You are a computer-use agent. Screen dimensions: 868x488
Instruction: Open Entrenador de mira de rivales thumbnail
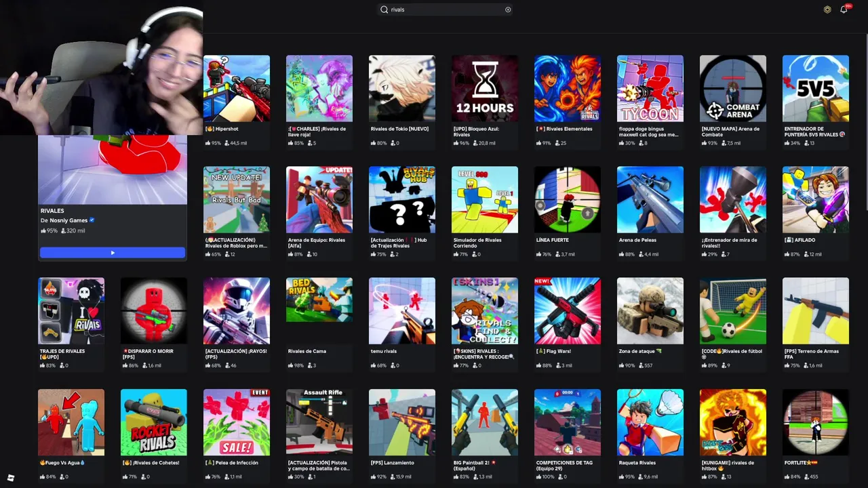(x=733, y=200)
